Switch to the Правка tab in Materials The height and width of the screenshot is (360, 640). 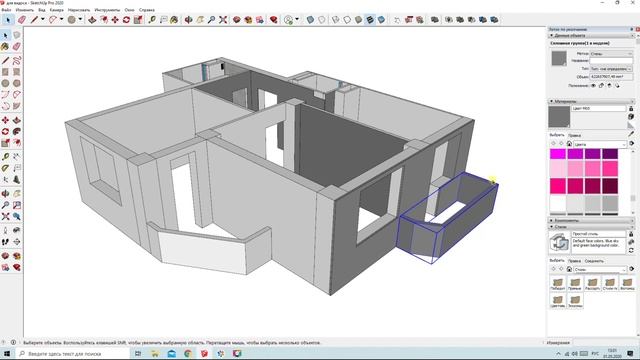click(x=574, y=135)
